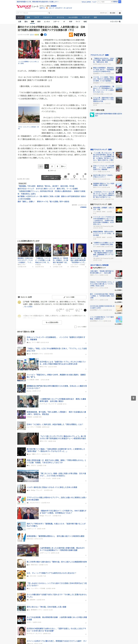React with 新しい視点 exclamation icon
The width and height of the screenshot is (138, 644).
[83, 176]
